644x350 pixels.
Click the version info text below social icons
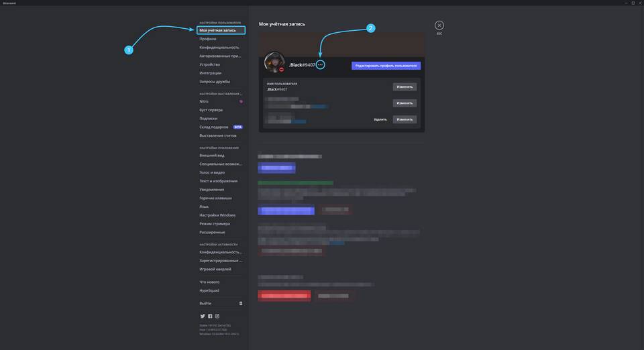[219, 330]
